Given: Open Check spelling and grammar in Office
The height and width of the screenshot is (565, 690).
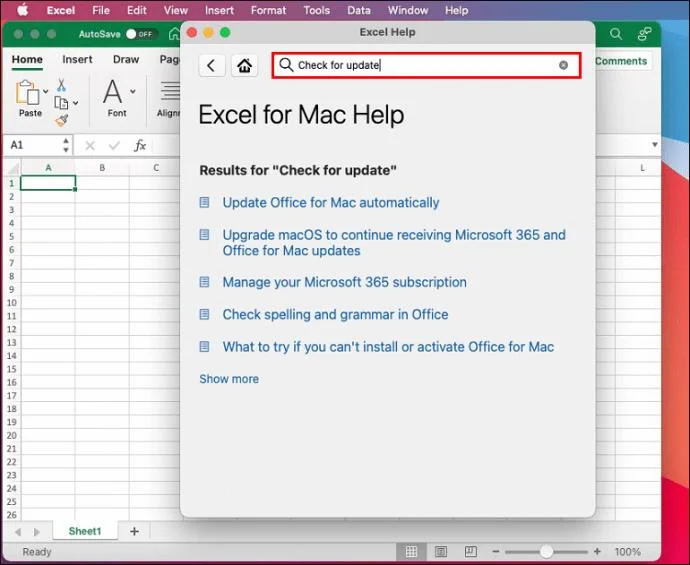Looking at the screenshot, I should pyautogui.click(x=335, y=314).
